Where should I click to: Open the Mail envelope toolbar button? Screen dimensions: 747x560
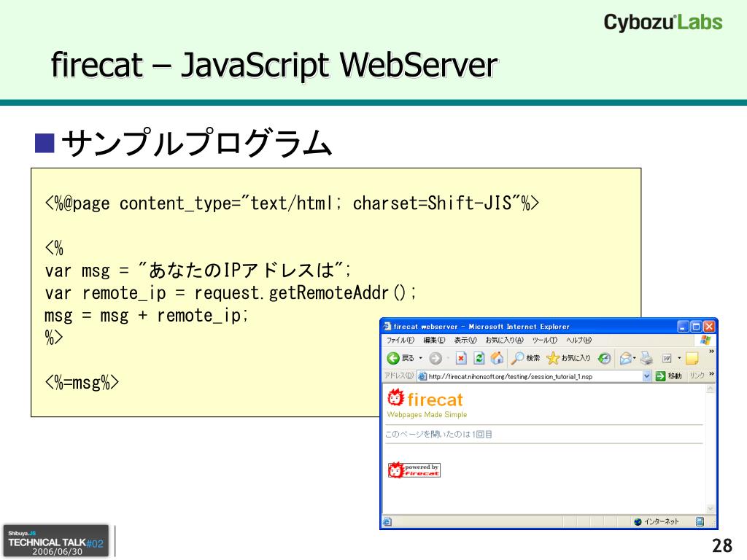(x=625, y=358)
